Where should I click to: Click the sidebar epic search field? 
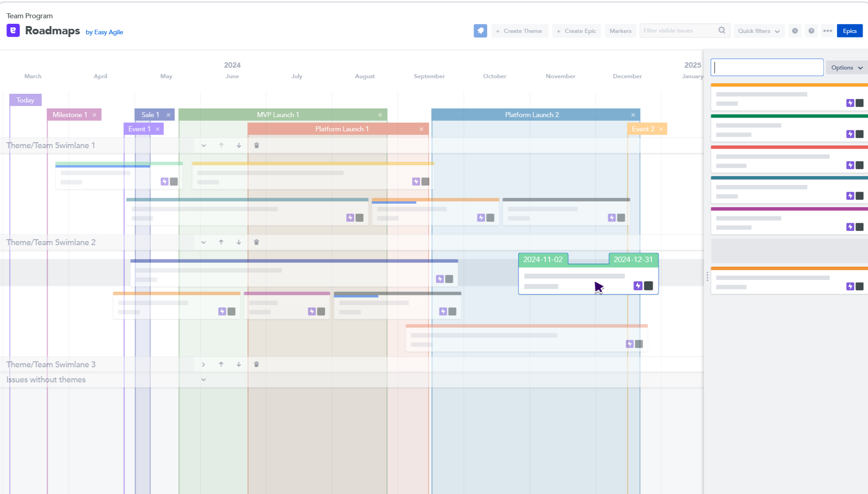[767, 67]
